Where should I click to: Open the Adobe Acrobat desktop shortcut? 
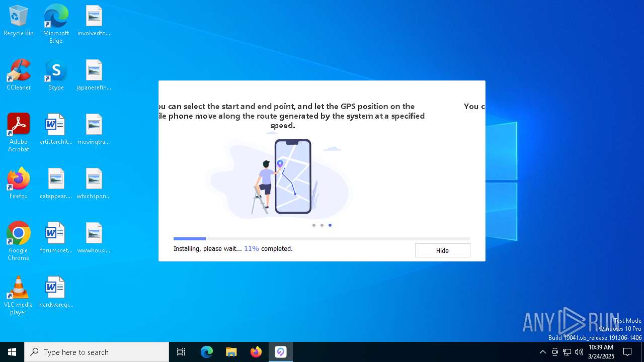tap(19, 133)
